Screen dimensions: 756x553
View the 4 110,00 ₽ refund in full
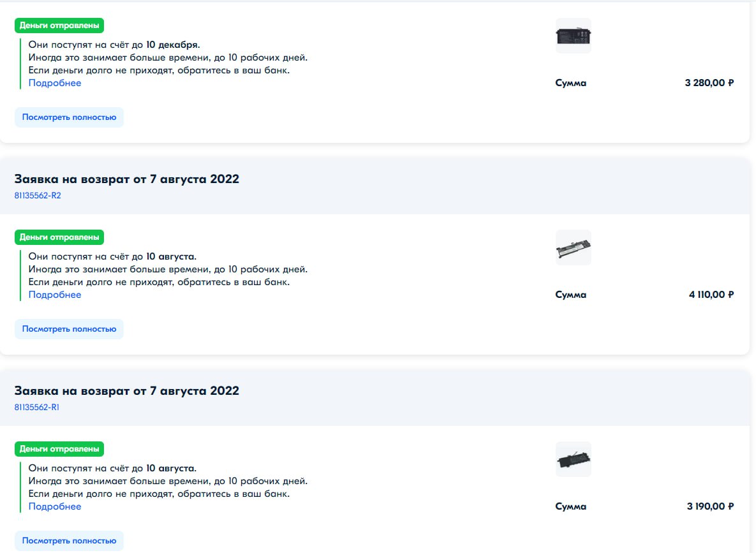pyautogui.click(x=69, y=329)
